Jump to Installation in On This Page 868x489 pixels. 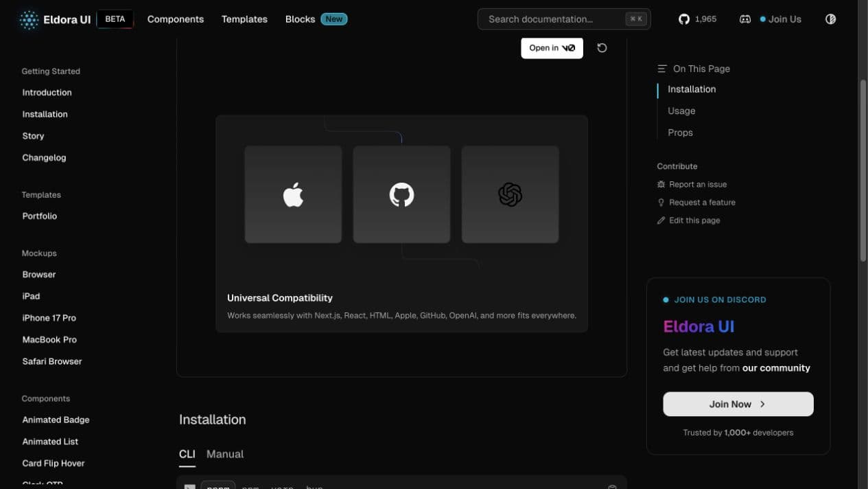pyautogui.click(x=692, y=89)
